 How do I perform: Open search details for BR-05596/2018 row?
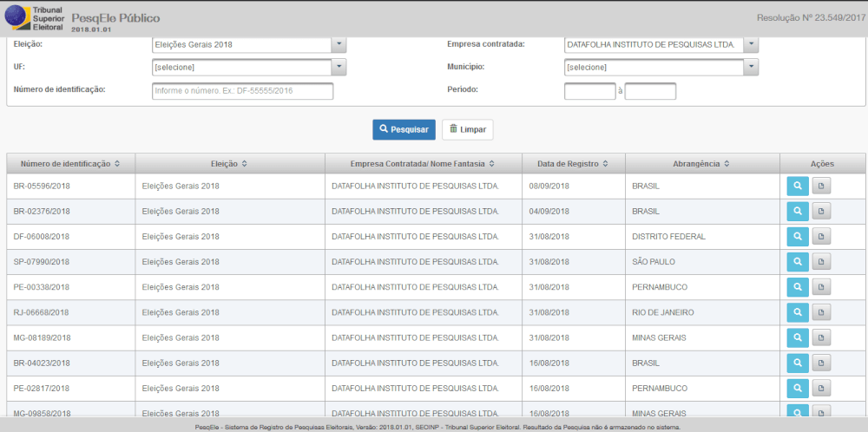tap(798, 187)
